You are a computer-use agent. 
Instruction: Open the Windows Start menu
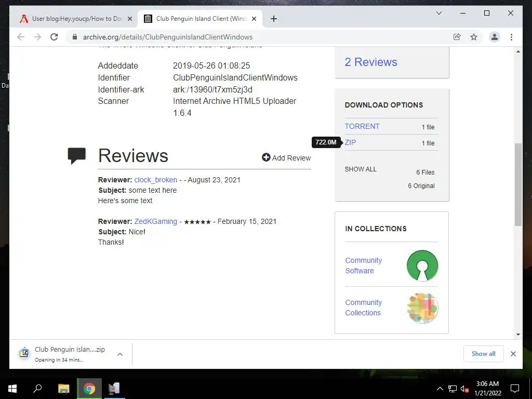pyautogui.click(x=12, y=389)
